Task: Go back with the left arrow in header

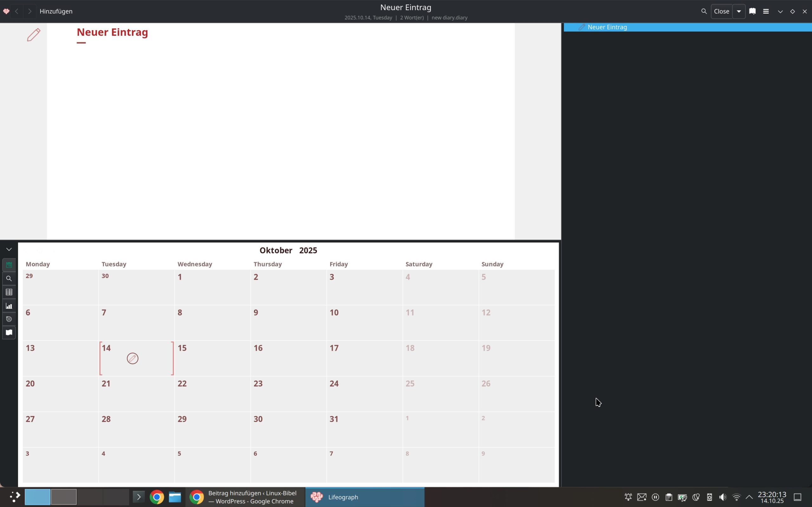Action: [x=16, y=11]
